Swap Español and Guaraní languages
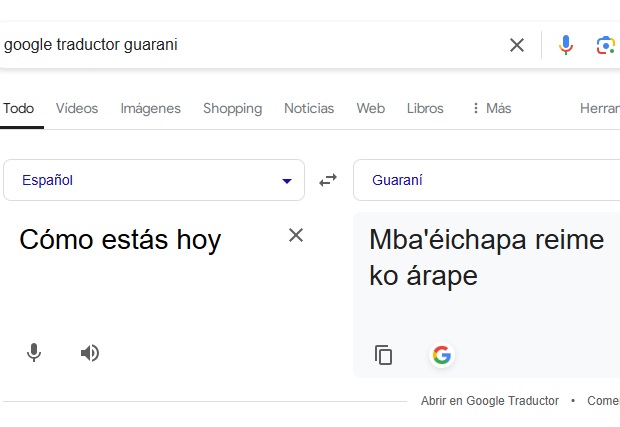The width and height of the screenshot is (620, 427). click(328, 181)
